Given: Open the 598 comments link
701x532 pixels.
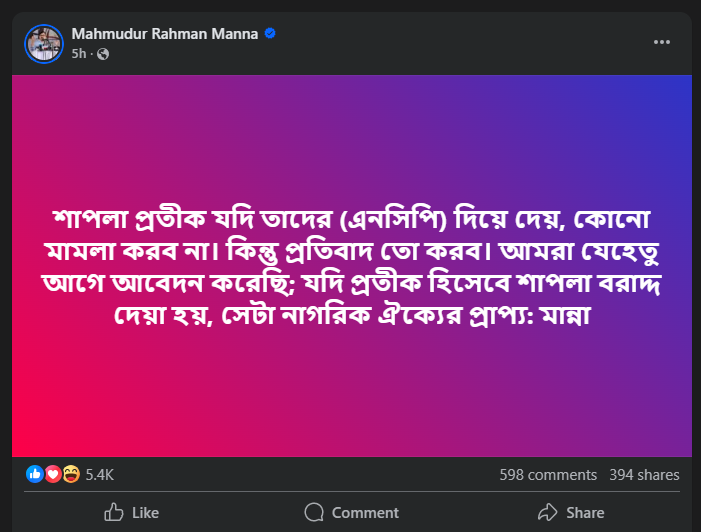Looking at the screenshot, I should 548,475.
